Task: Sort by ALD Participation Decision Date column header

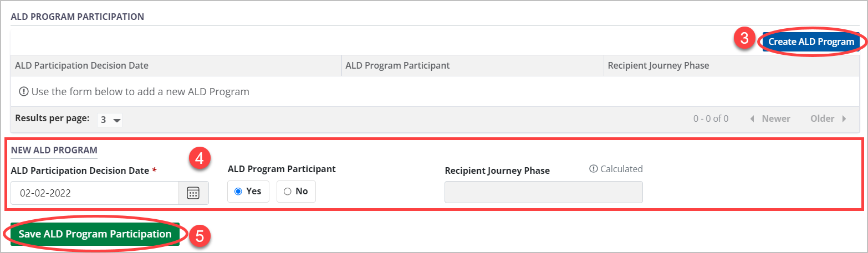Action: tap(81, 65)
